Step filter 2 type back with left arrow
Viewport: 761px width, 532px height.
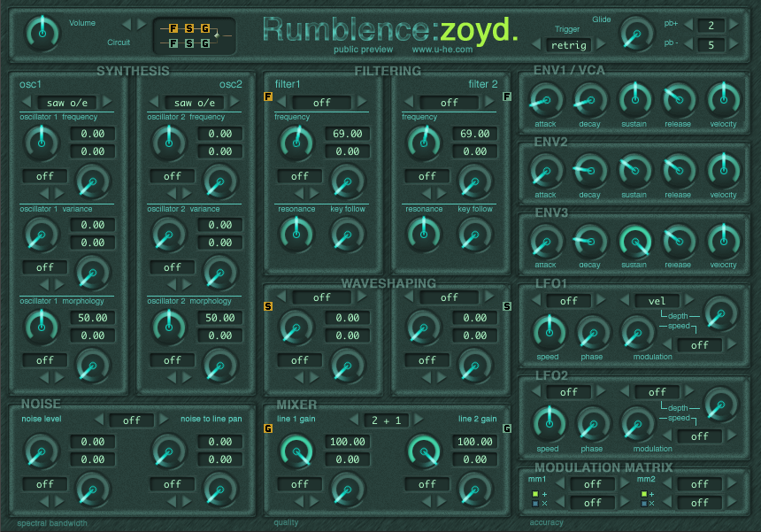pos(409,102)
